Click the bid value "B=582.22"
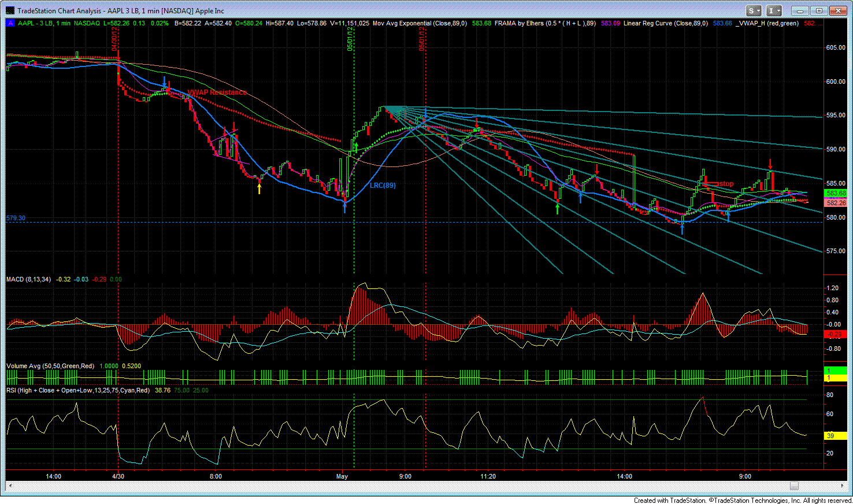This screenshot has height=504, width=853. [x=188, y=23]
